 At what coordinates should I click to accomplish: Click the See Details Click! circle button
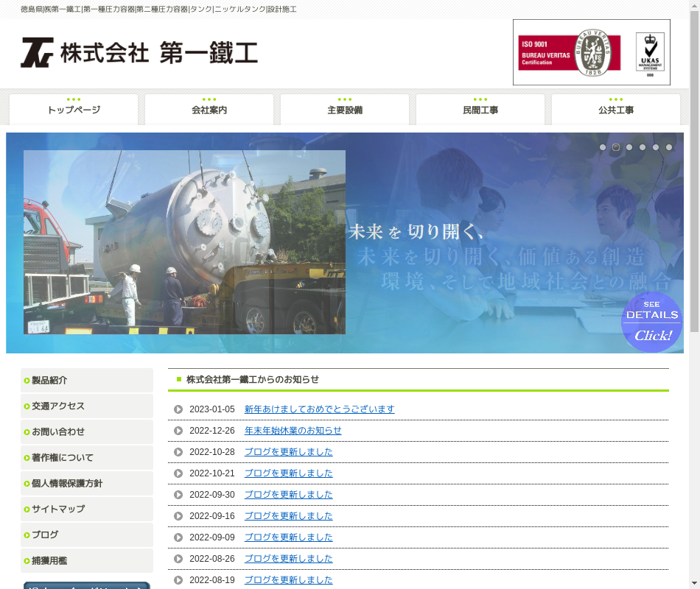click(x=651, y=322)
